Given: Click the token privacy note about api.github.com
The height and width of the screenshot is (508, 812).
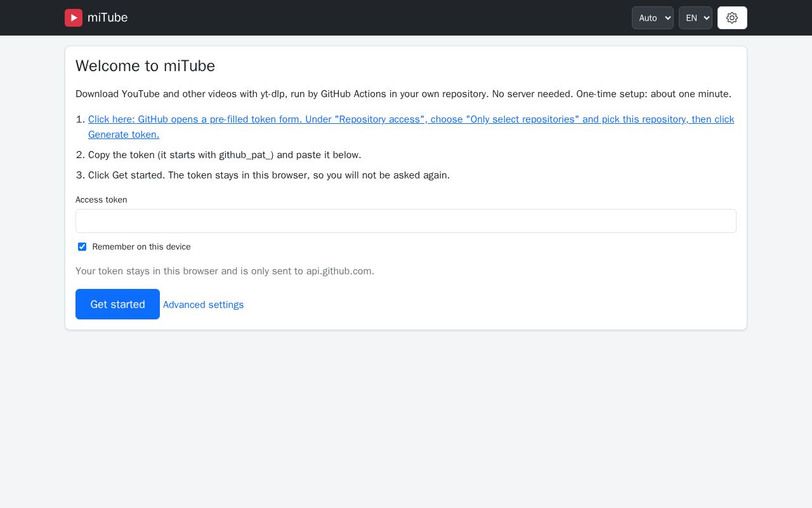Looking at the screenshot, I should click(225, 271).
